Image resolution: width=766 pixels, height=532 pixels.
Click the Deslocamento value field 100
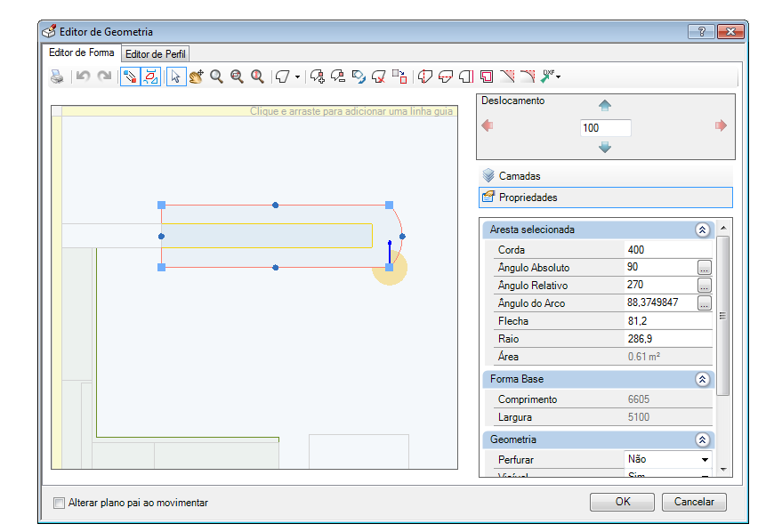(x=605, y=128)
